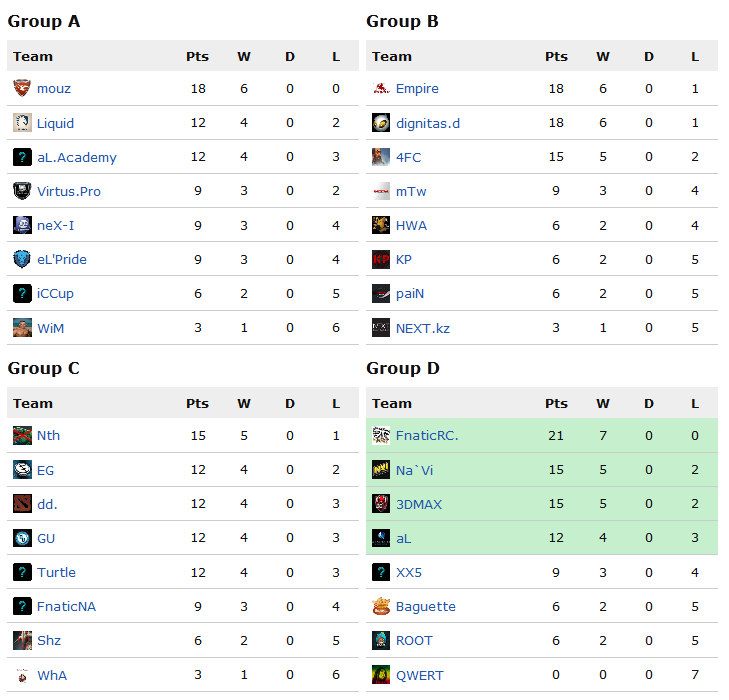Screen dimensions: 729x700
Task: Click the Nth team logo icon
Action: coord(22,436)
